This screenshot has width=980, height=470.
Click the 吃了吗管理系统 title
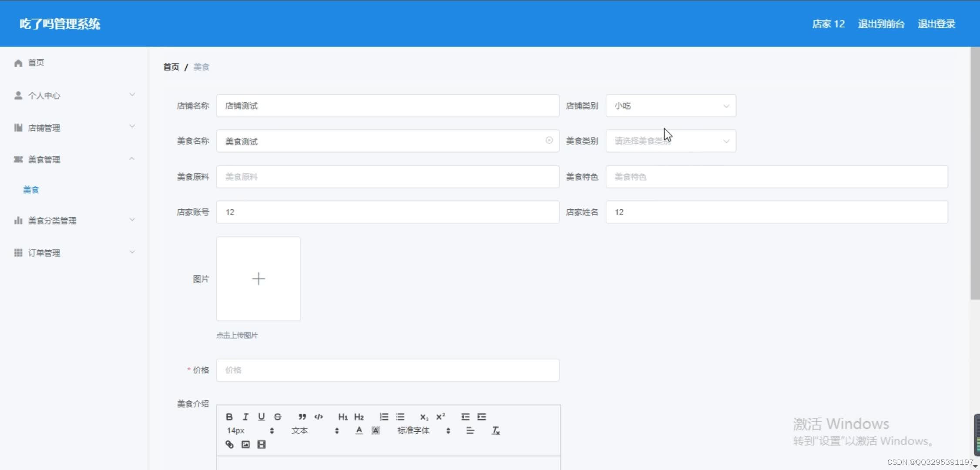coord(60,24)
